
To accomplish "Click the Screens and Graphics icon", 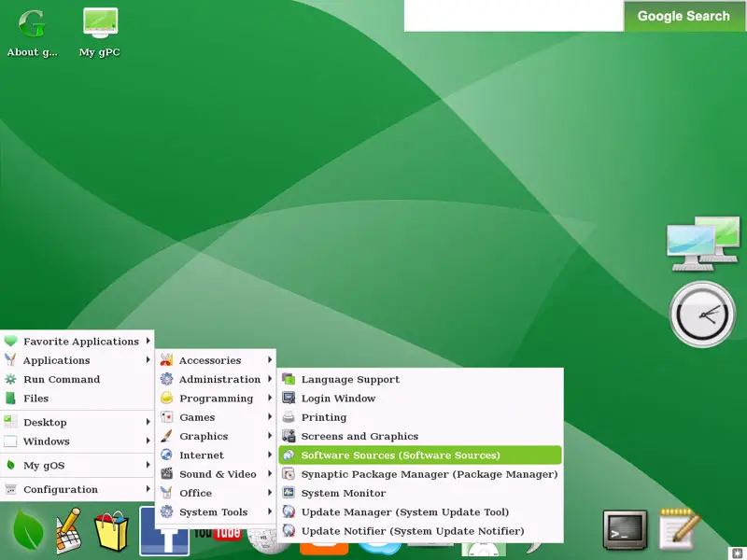I will coord(289,436).
